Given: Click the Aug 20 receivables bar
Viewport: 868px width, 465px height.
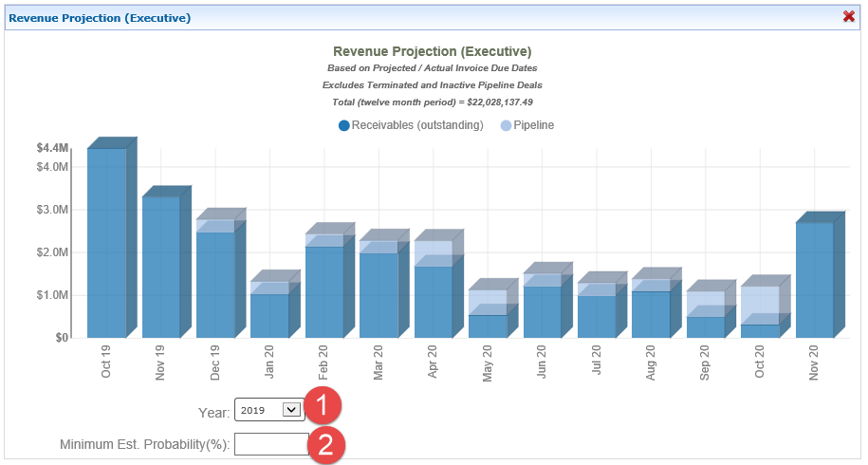Looking at the screenshot, I should pyautogui.click(x=651, y=314).
